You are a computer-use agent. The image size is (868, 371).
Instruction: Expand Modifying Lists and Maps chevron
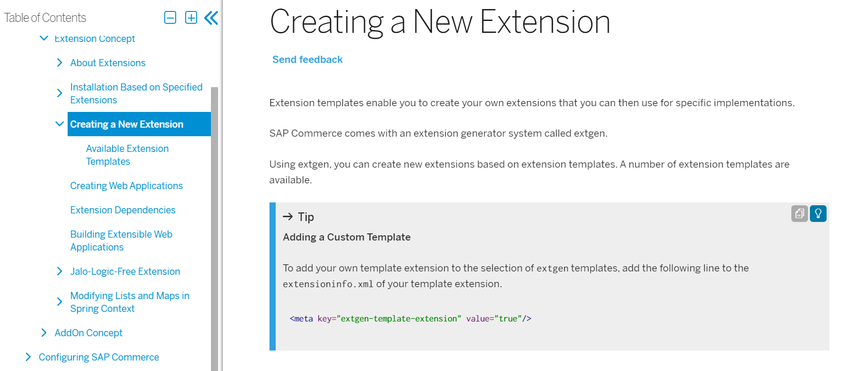coord(60,302)
